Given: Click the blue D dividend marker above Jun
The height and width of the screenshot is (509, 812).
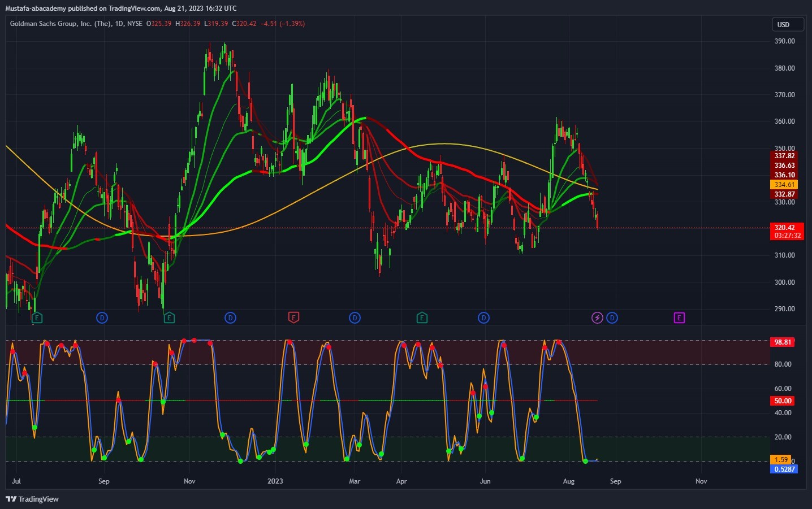Looking at the screenshot, I should click(x=483, y=318).
